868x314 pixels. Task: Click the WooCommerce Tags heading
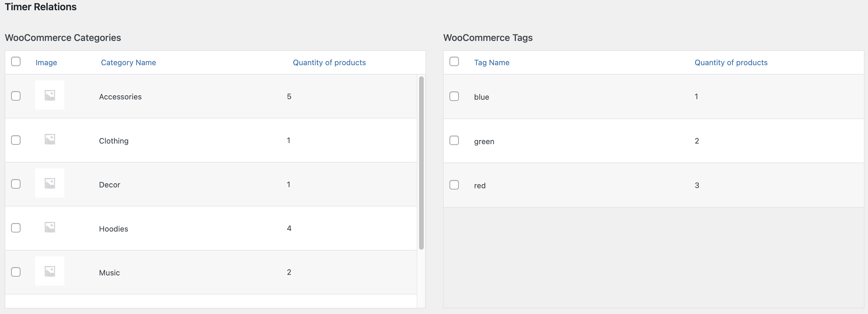(x=488, y=38)
